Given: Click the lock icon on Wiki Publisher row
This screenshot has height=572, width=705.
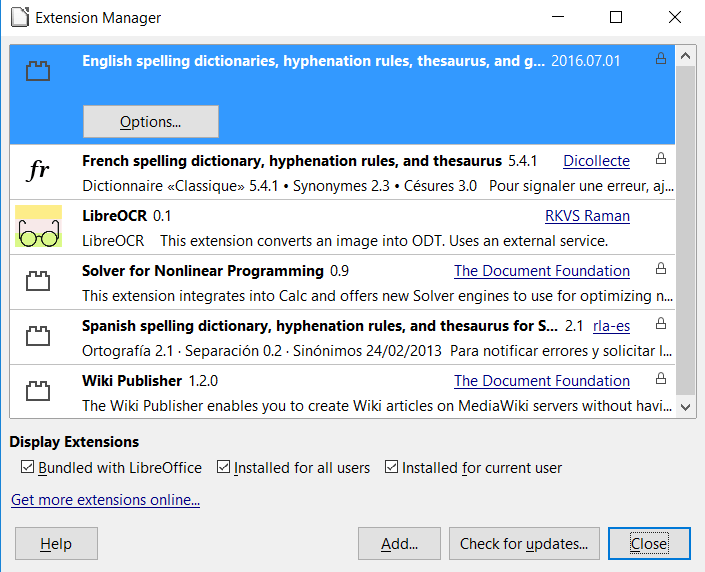Looking at the screenshot, I should pyautogui.click(x=660, y=378).
